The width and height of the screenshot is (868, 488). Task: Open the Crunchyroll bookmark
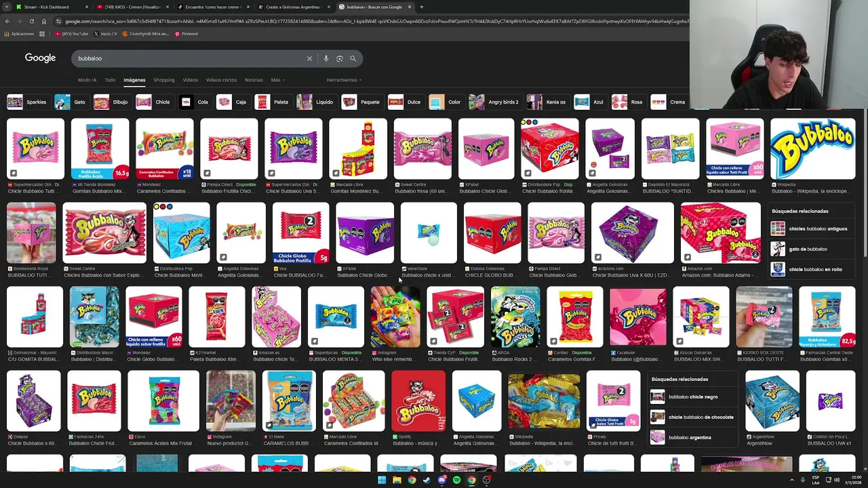pos(146,33)
